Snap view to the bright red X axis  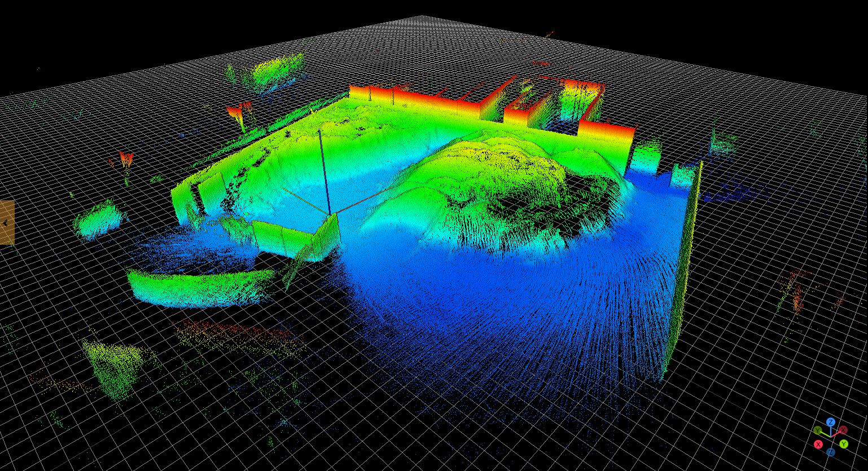click(818, 444)
